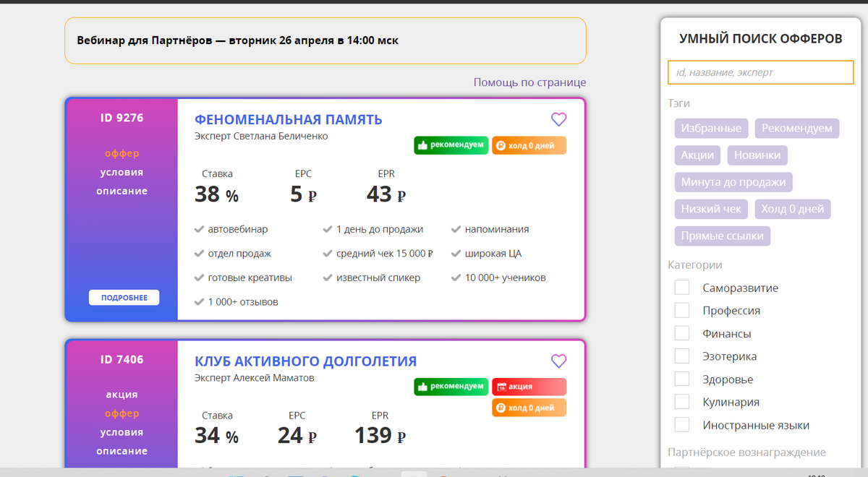868x477 pixels.
Task: Apply the Минута до продажи tag
Action: (x=733, y=181)
